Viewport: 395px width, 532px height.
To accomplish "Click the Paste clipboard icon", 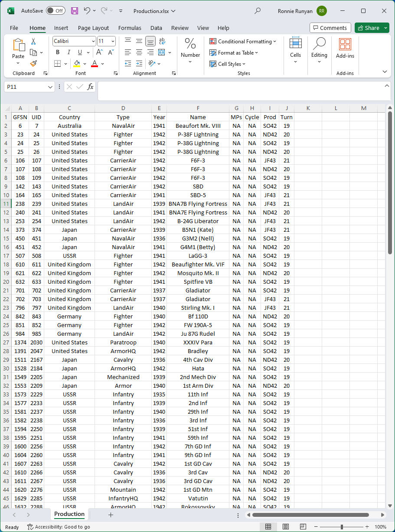I will pos(18,45).
